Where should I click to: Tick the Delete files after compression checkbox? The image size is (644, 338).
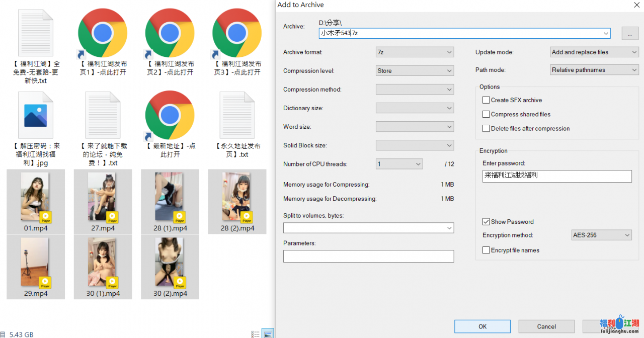click(x=486, y=128)
